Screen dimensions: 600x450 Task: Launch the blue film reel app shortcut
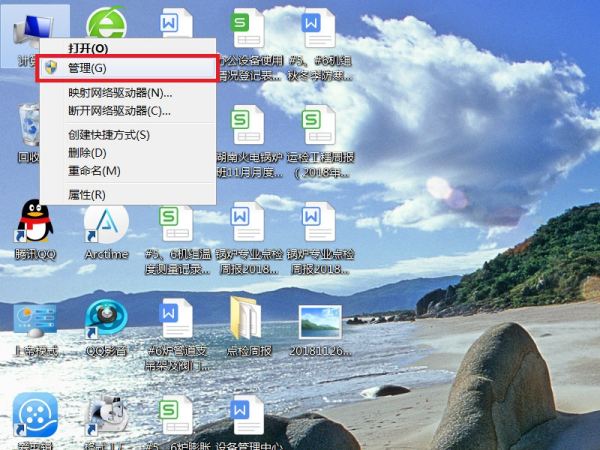coord(35,415)
